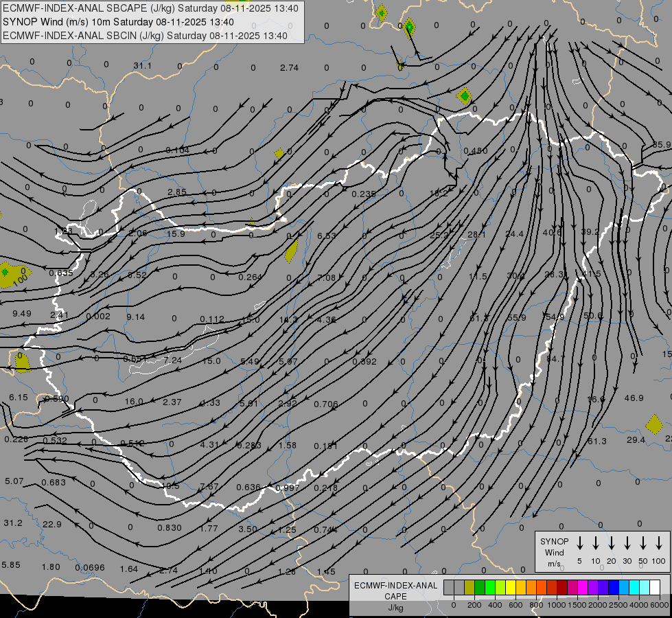Select the dark green swatch at 200
The width and height of the screenshot is (672, 618).
click(x=480, y=588)
